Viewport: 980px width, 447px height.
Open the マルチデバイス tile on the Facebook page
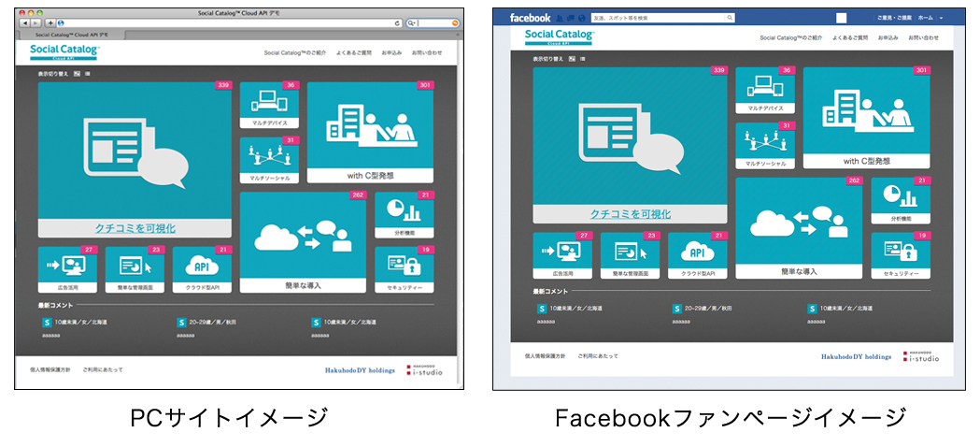coord(765,90)
